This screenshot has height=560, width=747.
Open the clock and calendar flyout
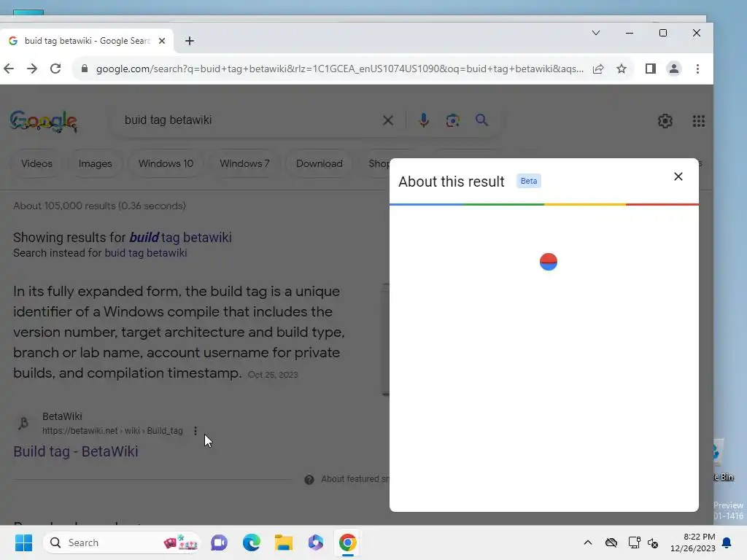point(693,542)
